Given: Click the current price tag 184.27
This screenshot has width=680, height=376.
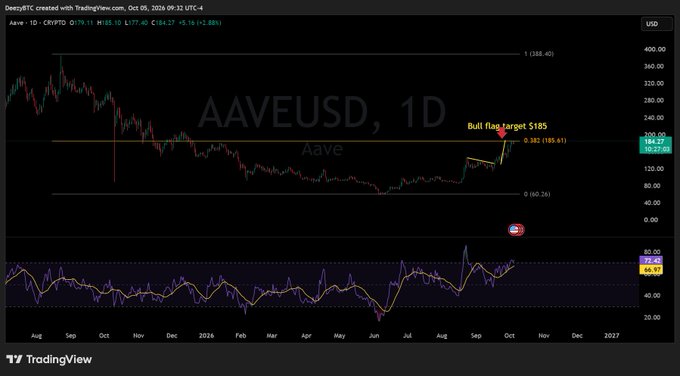Looking at the screenshot, I should coord(655,145).
